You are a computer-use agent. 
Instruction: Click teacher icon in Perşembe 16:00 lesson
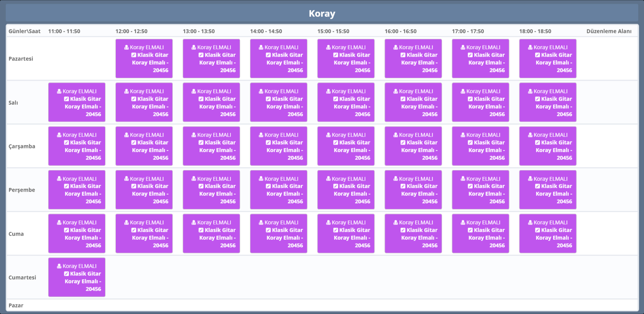[396, 179]
